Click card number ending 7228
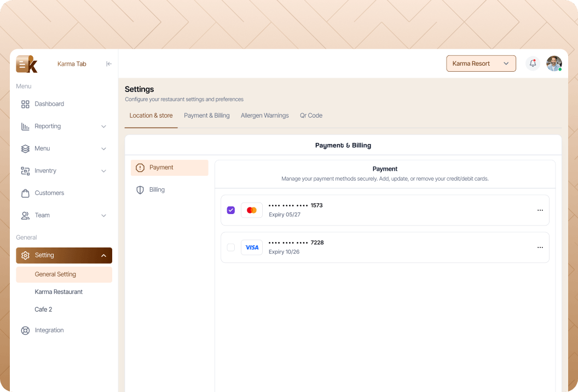 point(296,243)
